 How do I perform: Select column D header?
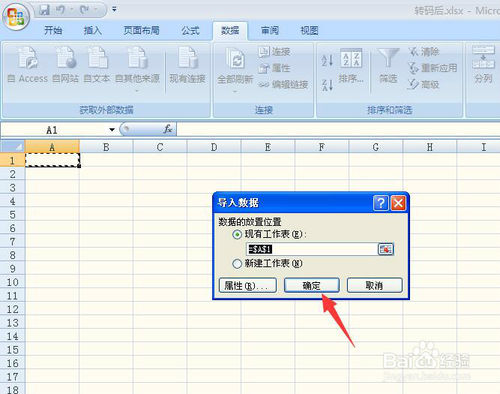pyautogui.click(x=214, y=147)
